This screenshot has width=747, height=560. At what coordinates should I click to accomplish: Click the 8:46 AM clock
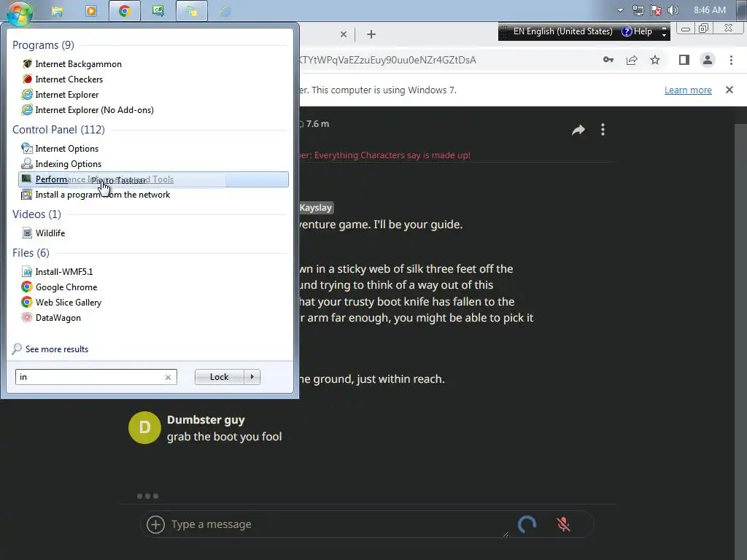coord(709,10)
